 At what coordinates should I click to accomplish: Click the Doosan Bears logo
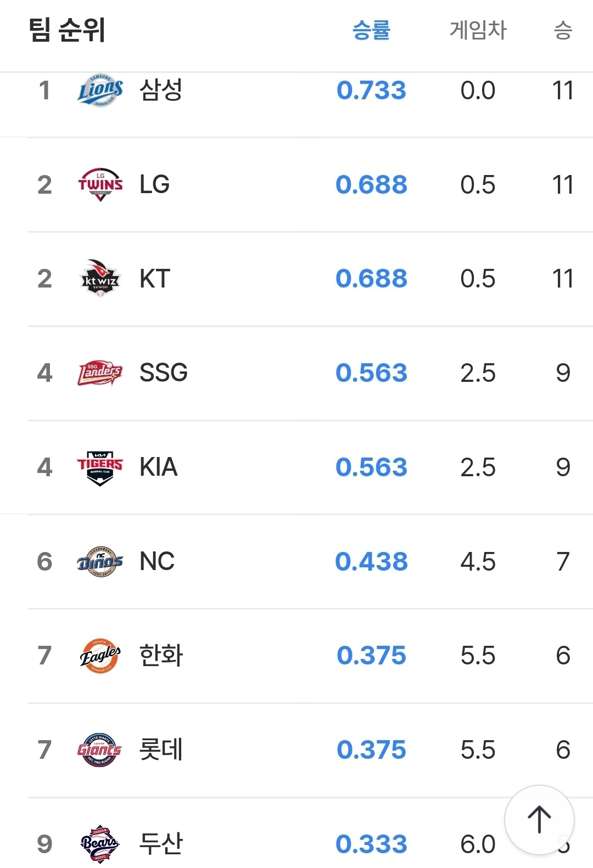[x=100, y=844]
